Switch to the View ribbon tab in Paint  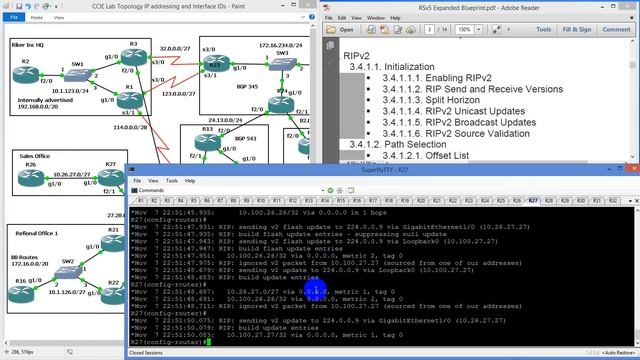click(x=59, y=18)
